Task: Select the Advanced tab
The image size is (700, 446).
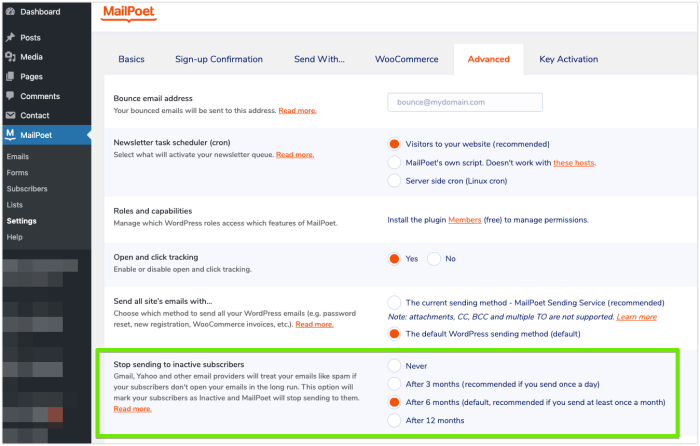Action: pos(488,59)
